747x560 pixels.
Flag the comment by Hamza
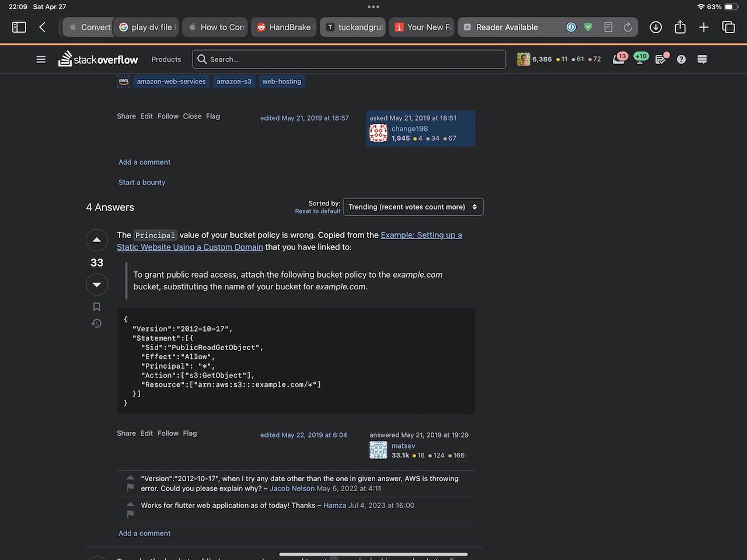point(130,514)
